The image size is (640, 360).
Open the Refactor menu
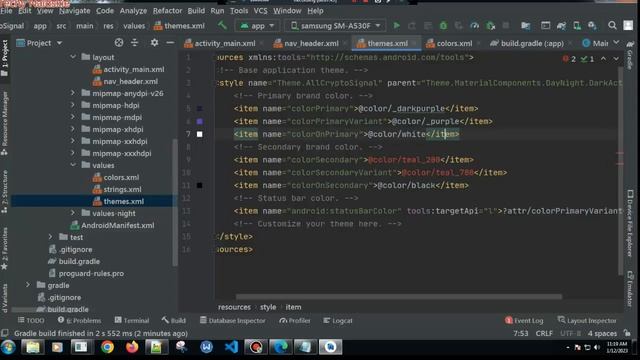[167, 11]
